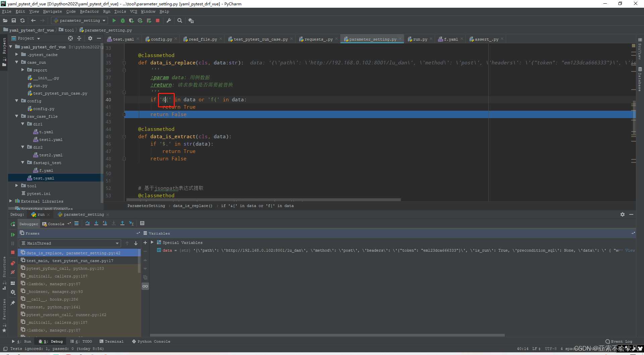Select the run debug session tab
This screenshot has height=355, width=644.
point(40,214)
